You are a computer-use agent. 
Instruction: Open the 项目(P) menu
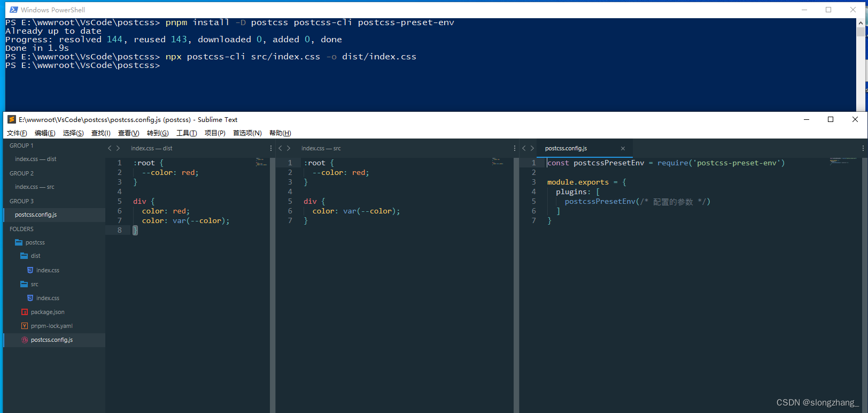[215, 133]
